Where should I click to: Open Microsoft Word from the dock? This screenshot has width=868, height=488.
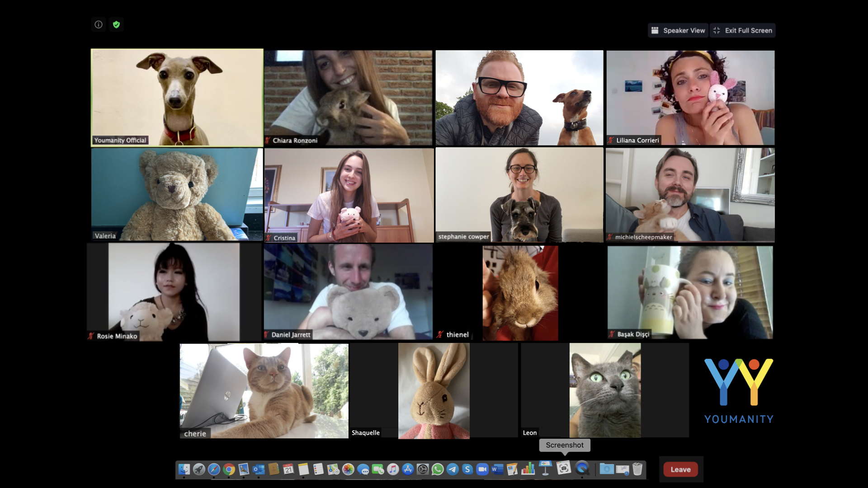tap(497, 469)
